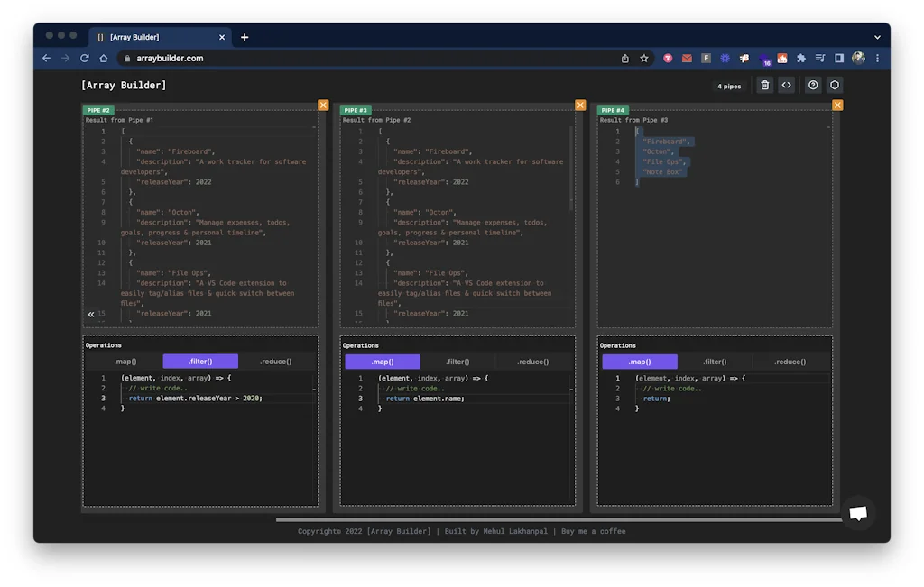Image resolution: width=924 pixels, height=587 pixels.
Task: Select .filter() operation in Pipe #4
Action: pos(715,362)
